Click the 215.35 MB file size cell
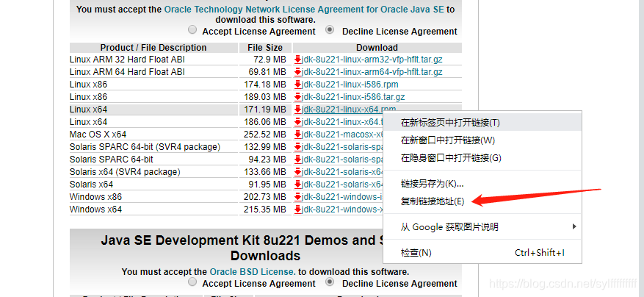The height and width of the screenshot is (297, 644). point(265,210)
